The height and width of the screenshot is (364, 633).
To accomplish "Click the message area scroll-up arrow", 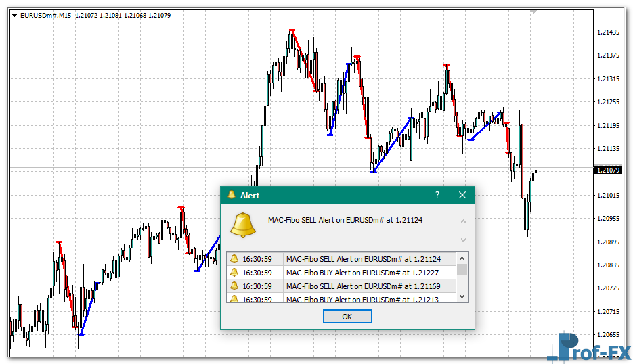I will (x=463, y=221).
